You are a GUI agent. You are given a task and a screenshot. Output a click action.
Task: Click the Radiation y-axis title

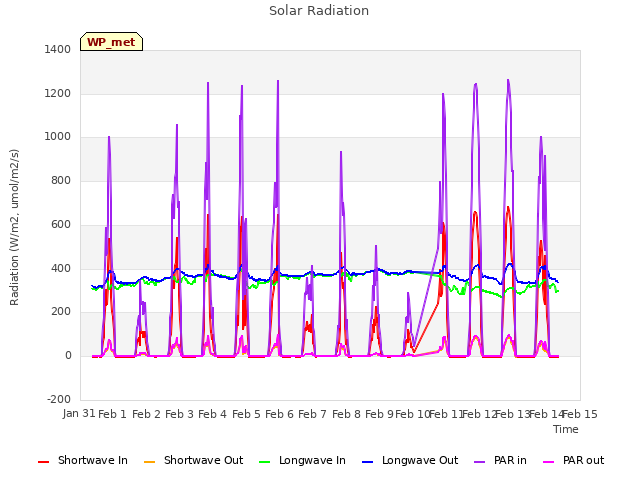pyautogui.click(x=14, y=227)
